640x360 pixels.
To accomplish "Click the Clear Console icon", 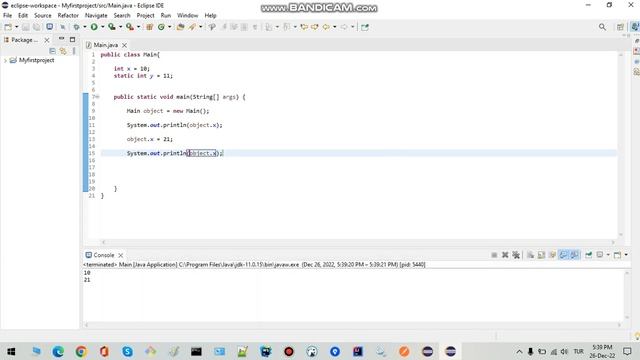I will [x=530, y=255].
